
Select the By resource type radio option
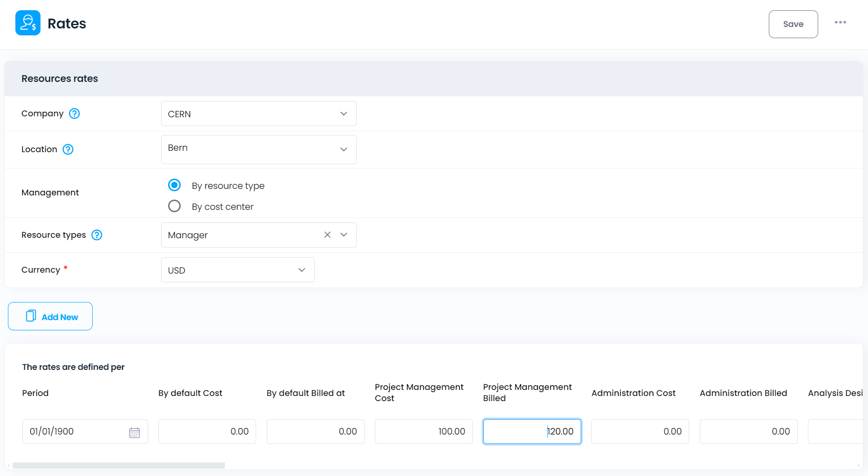point(175,185)
